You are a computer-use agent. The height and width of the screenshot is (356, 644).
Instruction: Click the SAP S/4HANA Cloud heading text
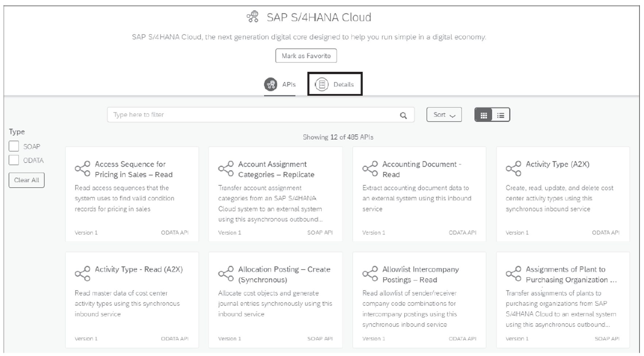coord(319,17)
